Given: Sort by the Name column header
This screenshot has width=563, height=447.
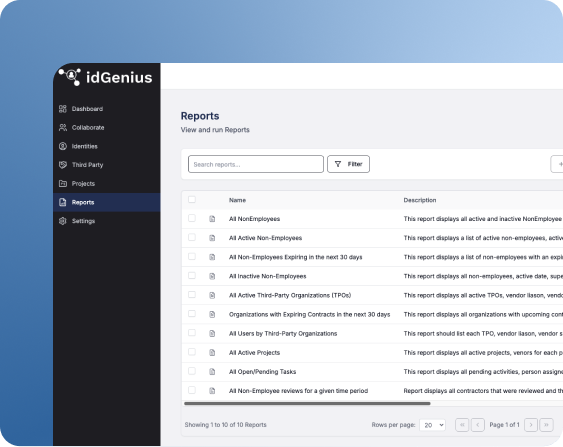Looking at the screenshot, I should tap(237, 200).
